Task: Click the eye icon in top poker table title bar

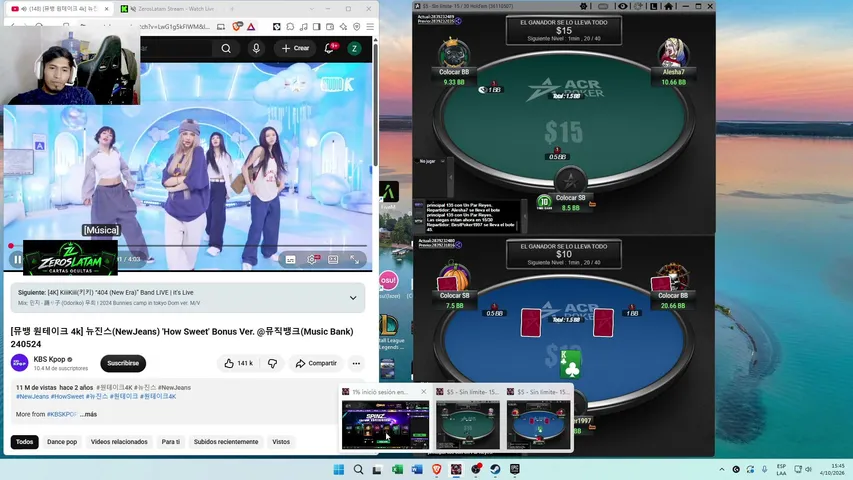Action: click(x=623, y=6)
